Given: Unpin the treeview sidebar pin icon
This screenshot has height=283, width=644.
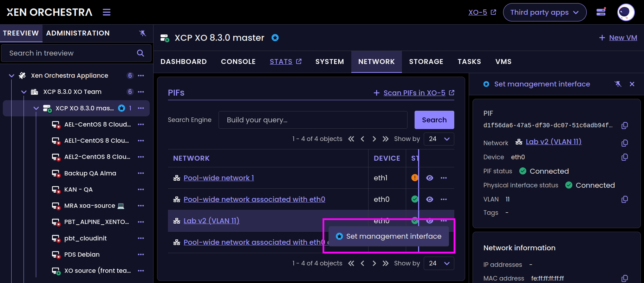Looking at the screenshot, I should (x=142, y=33).
